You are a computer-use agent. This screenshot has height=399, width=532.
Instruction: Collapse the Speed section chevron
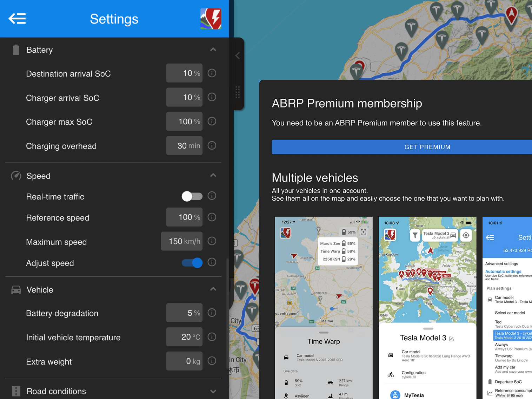(x=213, y=175)
